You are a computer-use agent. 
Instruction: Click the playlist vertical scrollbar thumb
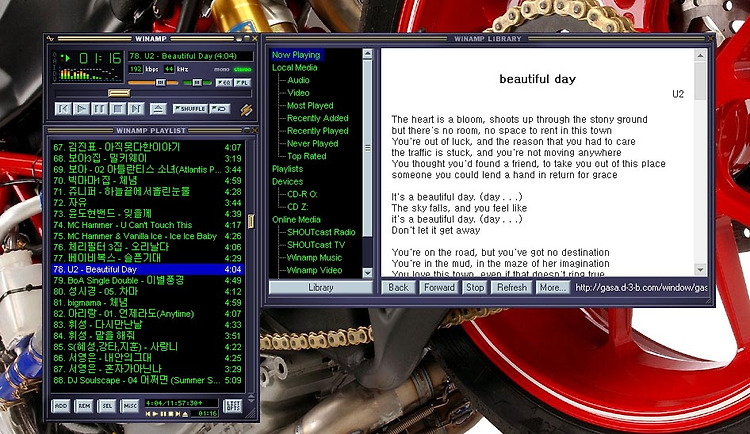[x=251, y=221]
